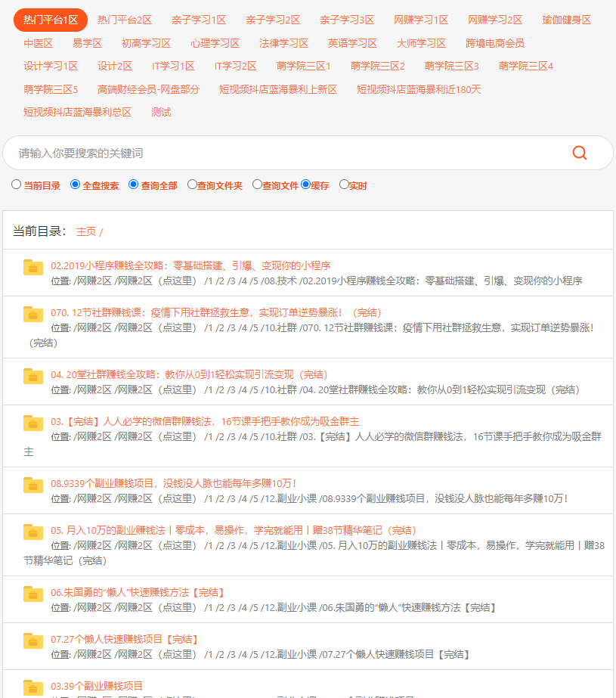
Task: Click folder icon beside 05. 月入10万的副业赚钱法
Action: pos(33,531)
